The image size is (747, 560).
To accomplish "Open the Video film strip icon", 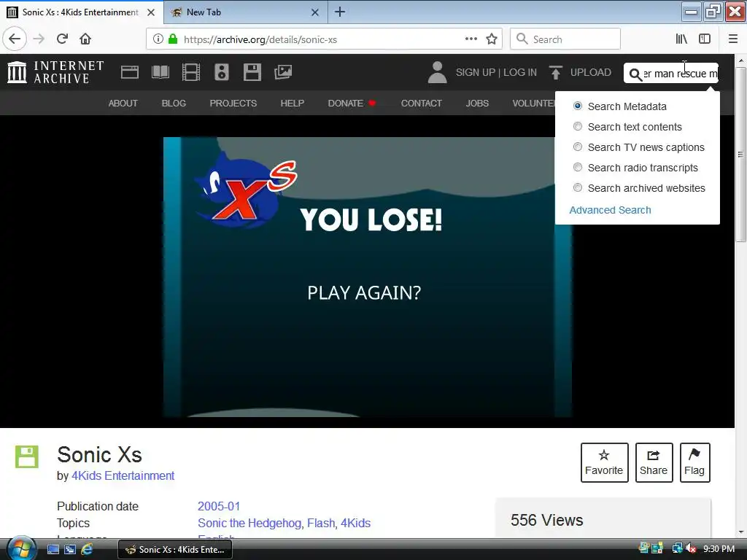I will click(191, 72).
